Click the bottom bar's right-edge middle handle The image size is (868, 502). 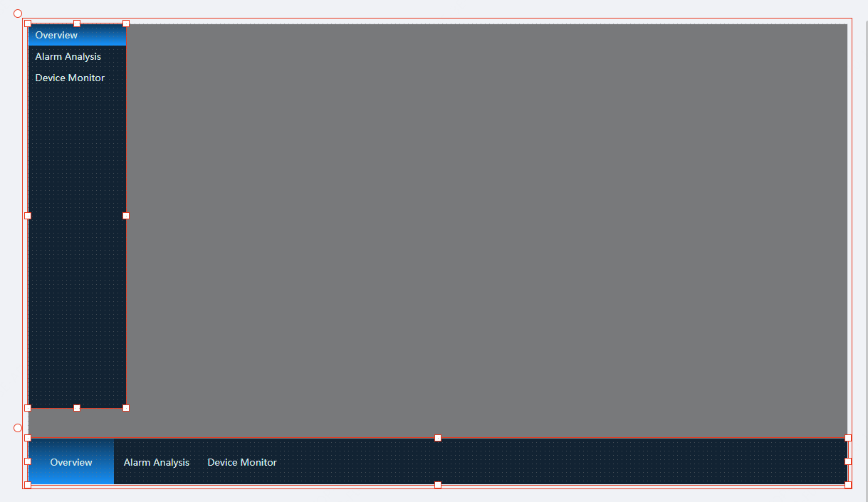(848, 461)
